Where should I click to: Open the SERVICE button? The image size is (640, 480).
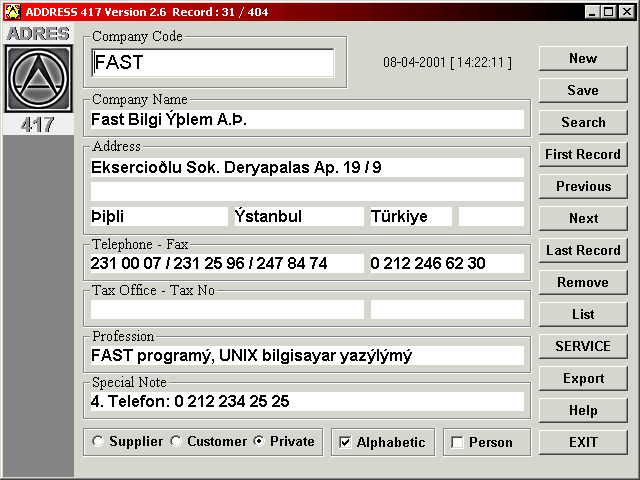[x=583, y=346]
